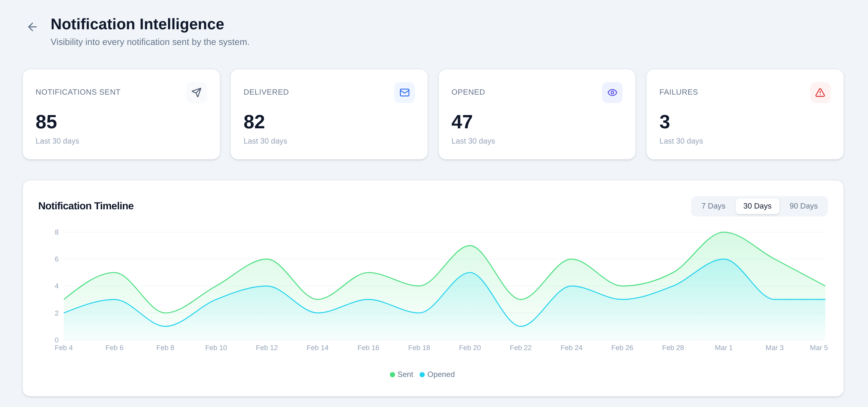
Task: Click the eye icon on the Opened card
Action: (x=612, y=93)
